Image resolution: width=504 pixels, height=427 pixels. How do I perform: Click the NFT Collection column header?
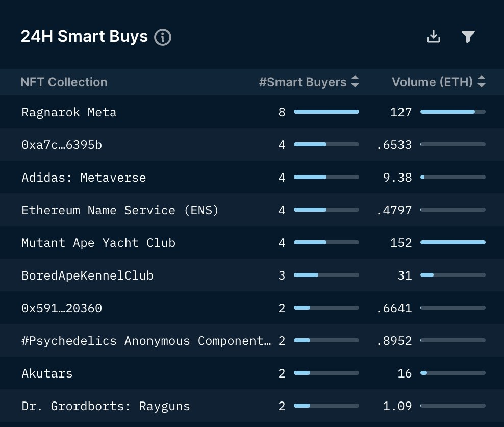(64, 82)
